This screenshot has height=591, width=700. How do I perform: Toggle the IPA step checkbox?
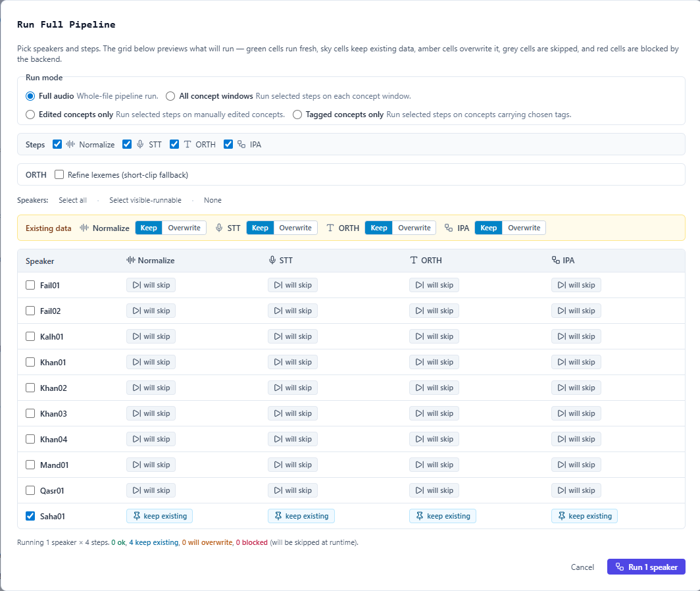click(x=228, y=144)
